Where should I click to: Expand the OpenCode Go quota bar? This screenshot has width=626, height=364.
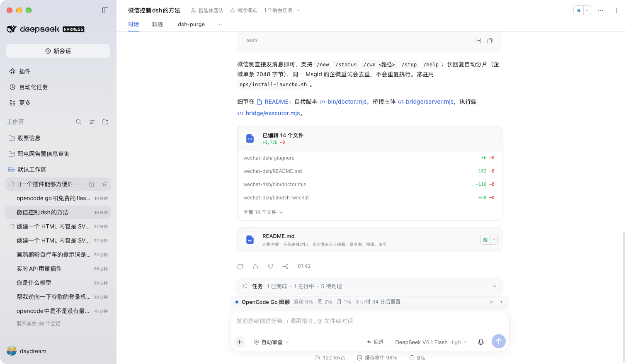(501, 302)
